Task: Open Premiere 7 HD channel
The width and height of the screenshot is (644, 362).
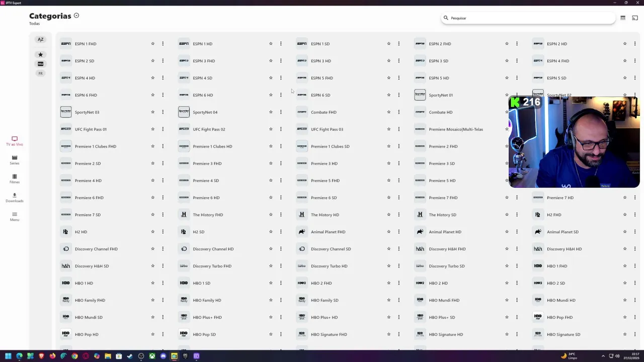Action: (x=560, y=198)
